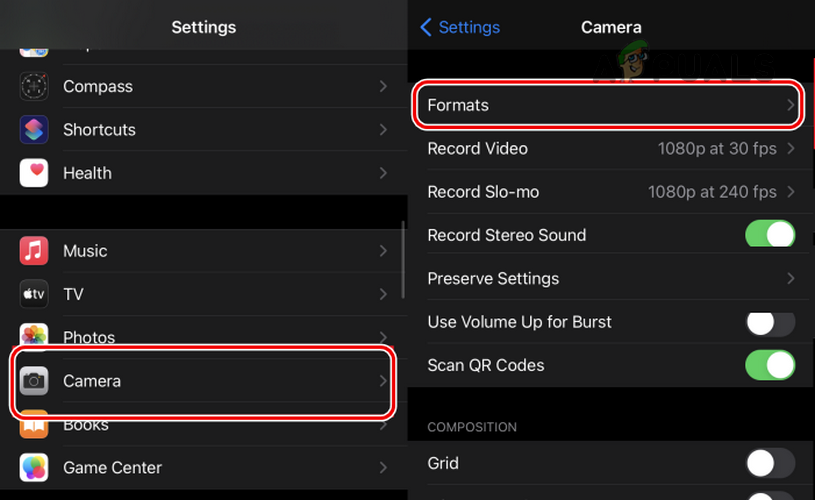This screenshot has width=815, height=500.
Task: Tap the Health heart icon
Action: pyautogui.click(x=34, y=173)
